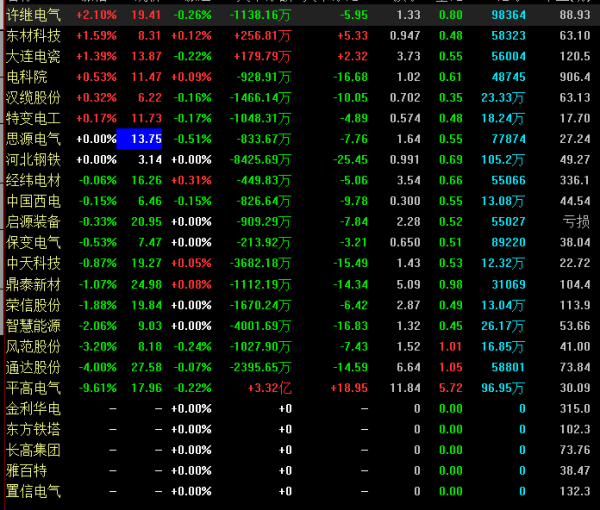Select the 长高集团 stock name
600x510 pixels.
click(33, 450)
